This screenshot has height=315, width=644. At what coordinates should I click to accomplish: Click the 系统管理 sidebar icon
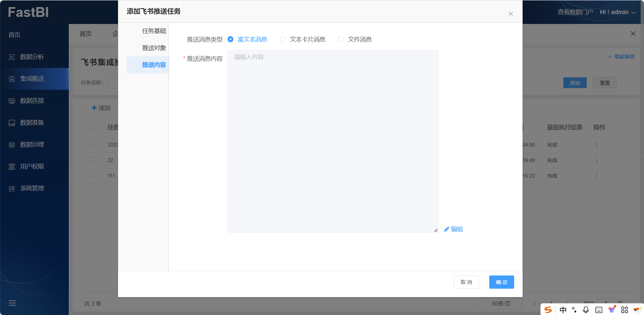coord(12,189)
